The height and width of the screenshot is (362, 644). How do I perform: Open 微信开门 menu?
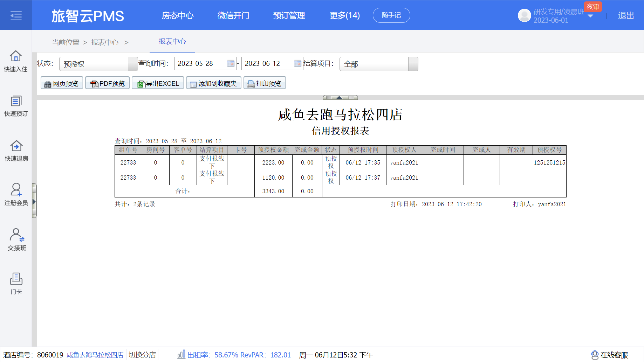pyautogui.click(x=233, y=15)
